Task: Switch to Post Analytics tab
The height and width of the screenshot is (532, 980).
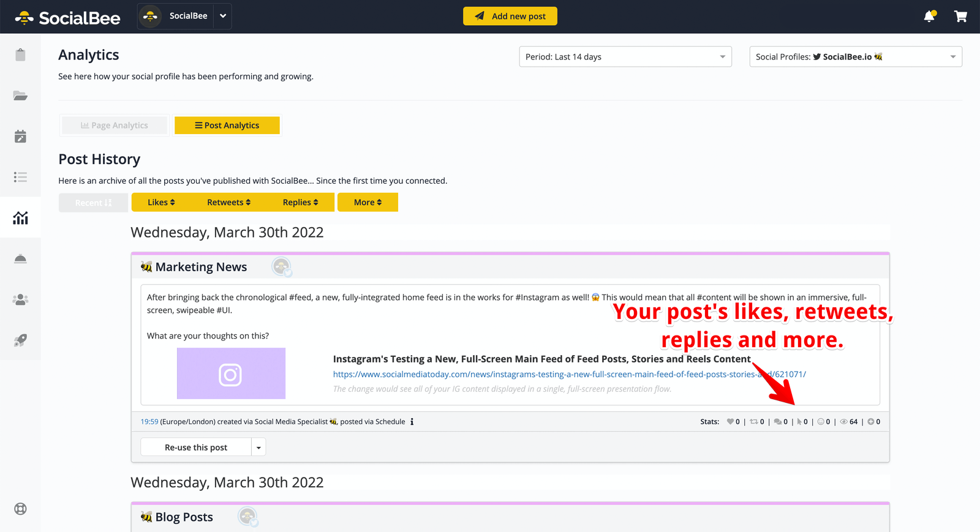Action: coord(227,125)
